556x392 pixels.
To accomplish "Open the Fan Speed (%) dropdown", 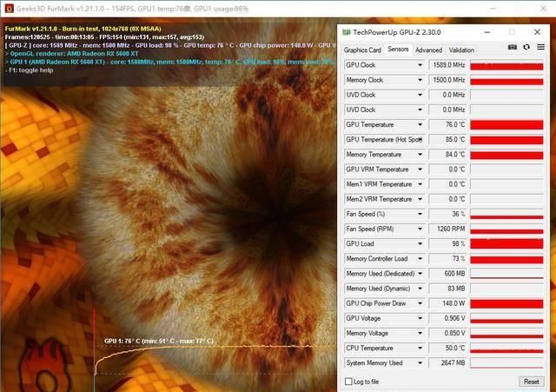I will pyautogui.click(x=420, y=214).
